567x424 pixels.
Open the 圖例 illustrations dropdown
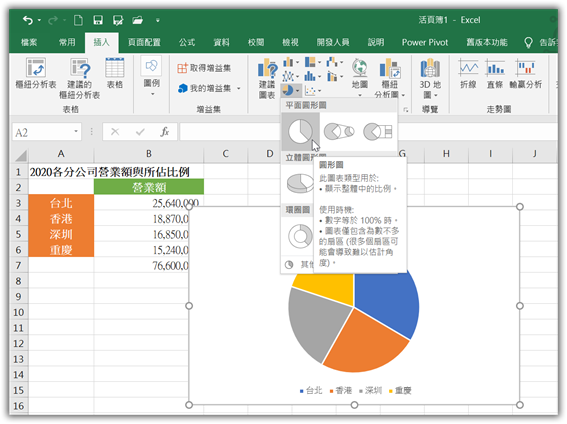pos(152,77)
